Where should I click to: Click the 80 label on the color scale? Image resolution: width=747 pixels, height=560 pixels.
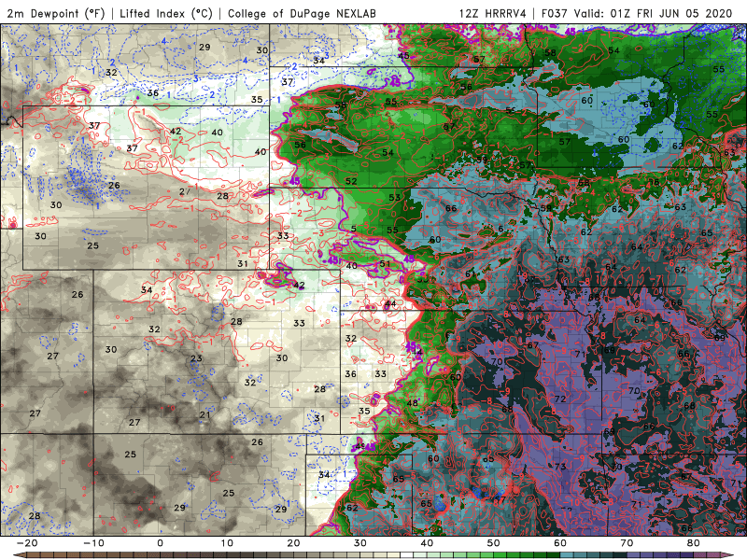694,543
